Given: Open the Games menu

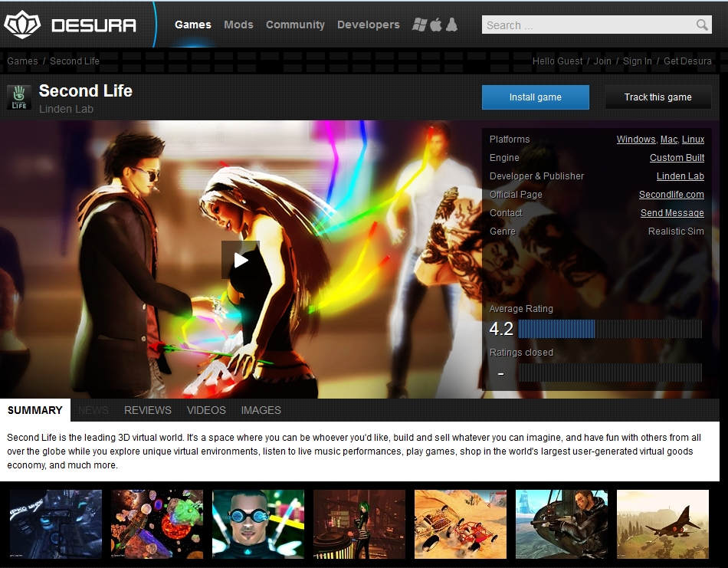Looking at the screenshot, I should (x=192, y=25).
